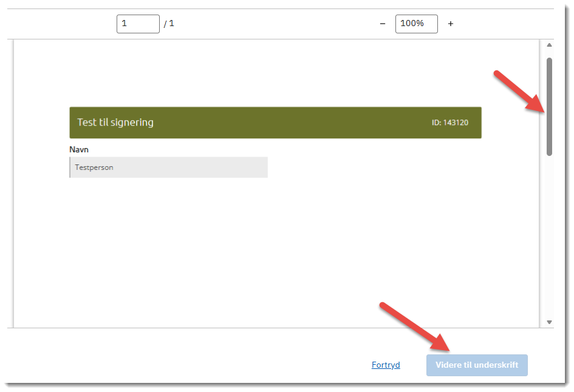Screen dimensions: 574x392
Task: Select the 100% zoom level box
Action: click(416, 24)
